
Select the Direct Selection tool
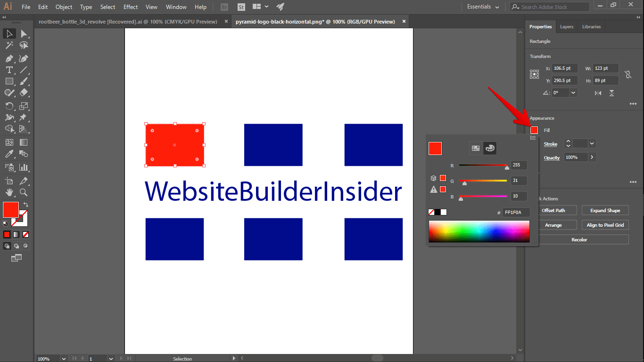click(x=24, y=33)
